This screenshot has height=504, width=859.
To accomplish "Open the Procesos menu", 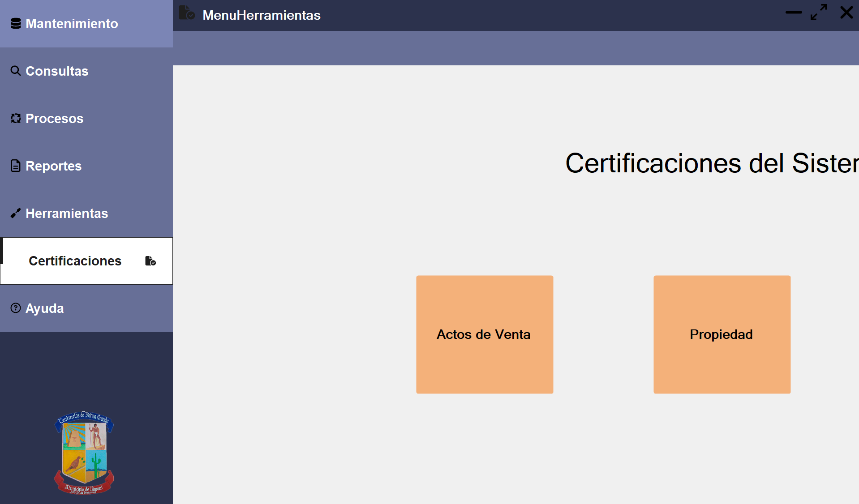I will pyautogui.click(x=86, y=119).
